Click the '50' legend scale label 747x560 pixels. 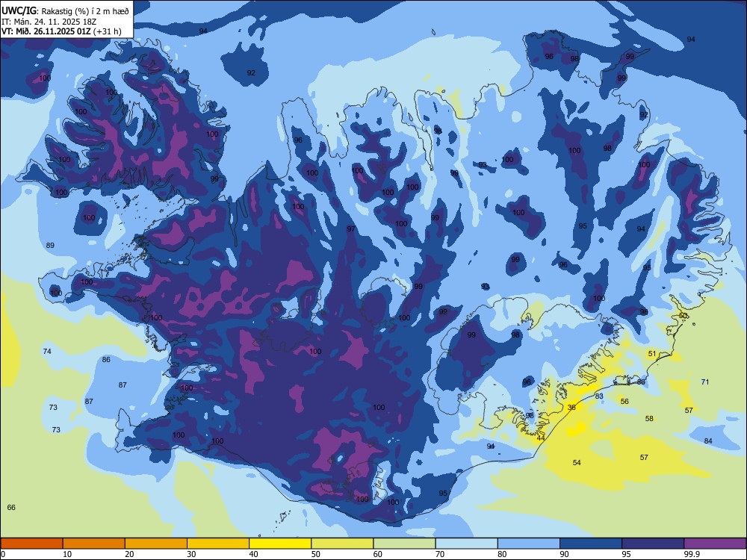click(315, 554)
